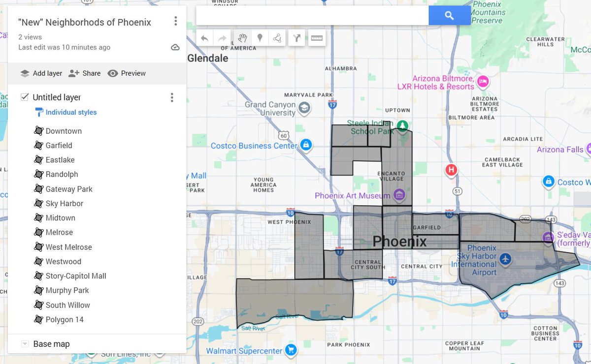
Task: Open Individual styles link
Action: (71, 112)
